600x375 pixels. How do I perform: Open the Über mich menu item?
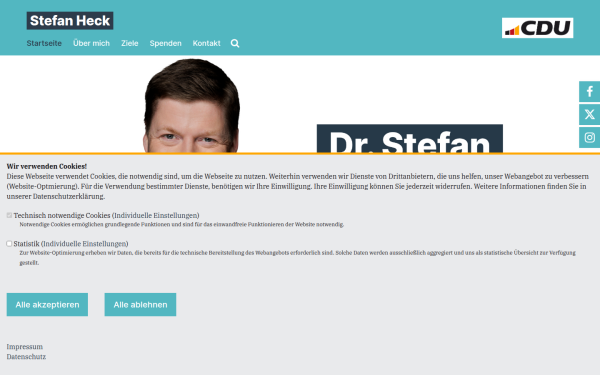click(x=91, y=43)
